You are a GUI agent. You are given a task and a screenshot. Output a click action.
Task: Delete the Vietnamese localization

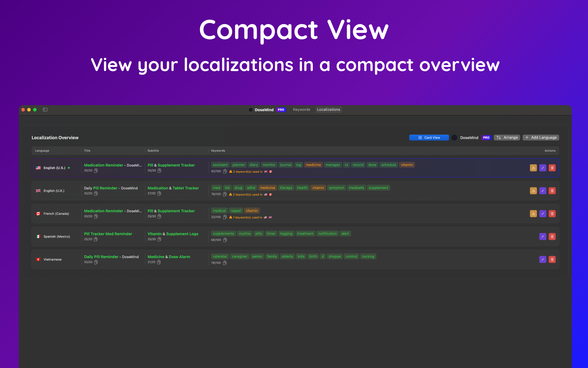(x=552, y=259)
